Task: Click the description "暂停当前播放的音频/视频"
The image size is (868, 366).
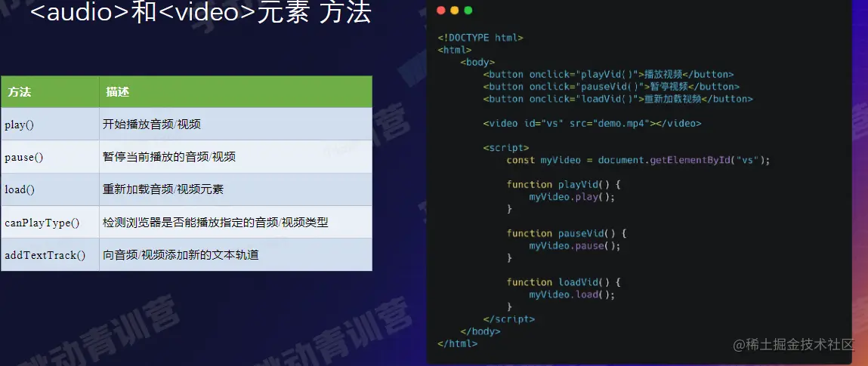Action: [168, 157]
